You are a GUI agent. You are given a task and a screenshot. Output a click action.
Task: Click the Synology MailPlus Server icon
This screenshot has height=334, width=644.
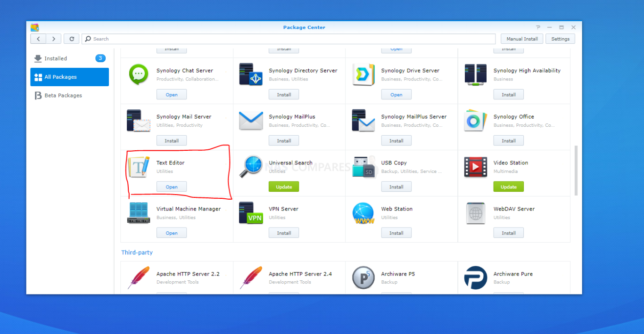363,121
